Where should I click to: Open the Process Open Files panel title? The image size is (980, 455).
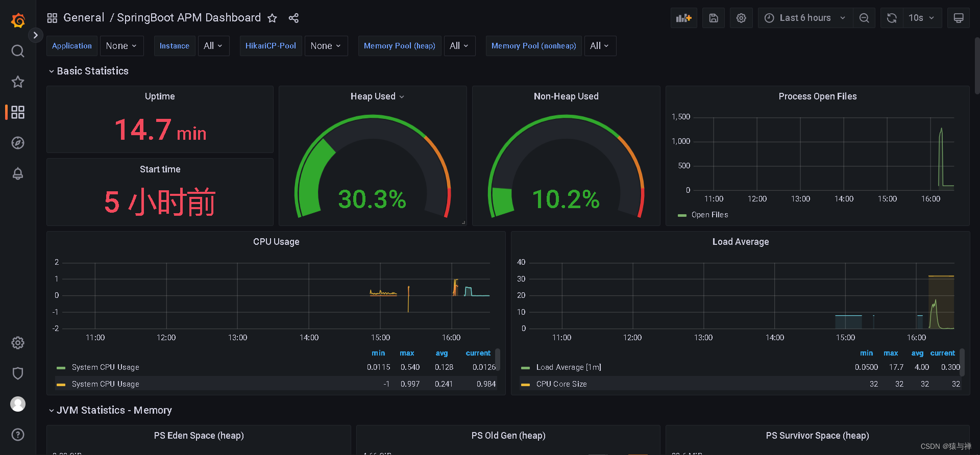pyautogui.click(x=818, y=96)
